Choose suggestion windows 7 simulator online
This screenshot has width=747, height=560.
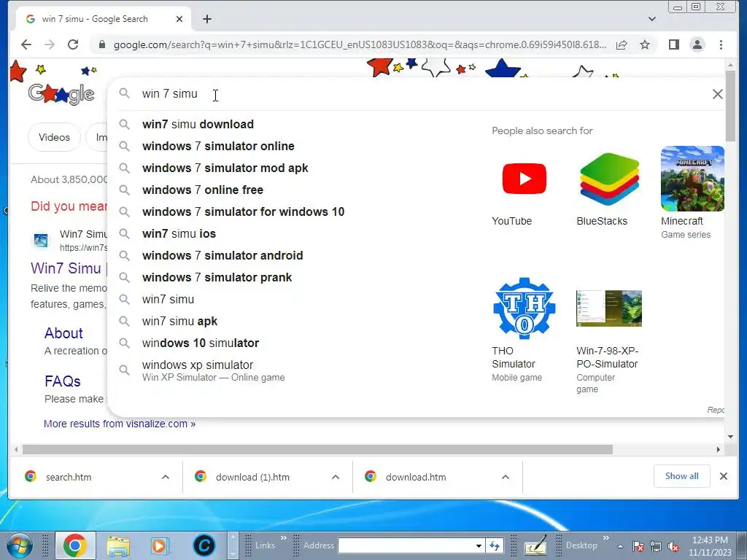click(218, 146)
